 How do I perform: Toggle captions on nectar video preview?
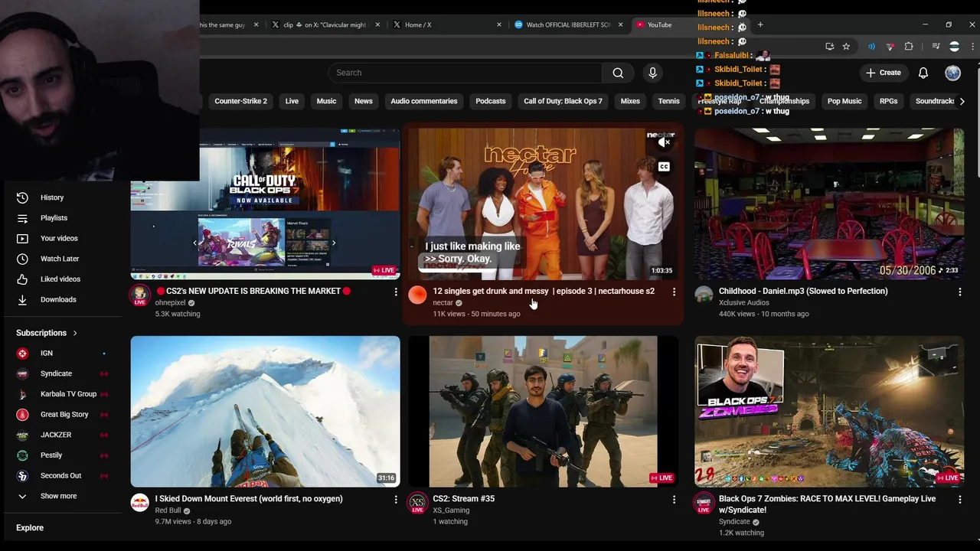coord(664,167)
